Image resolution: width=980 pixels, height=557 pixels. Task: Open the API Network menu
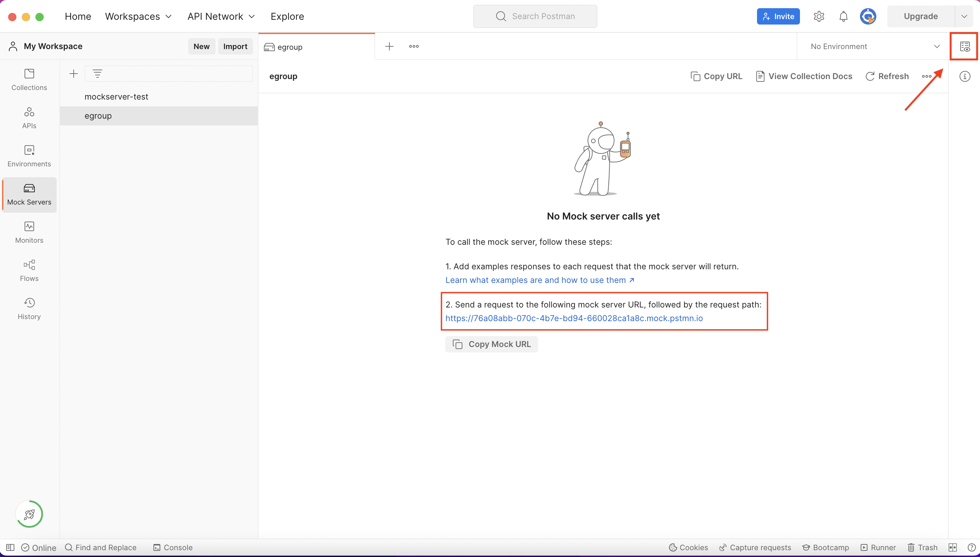tap(221, 16)
